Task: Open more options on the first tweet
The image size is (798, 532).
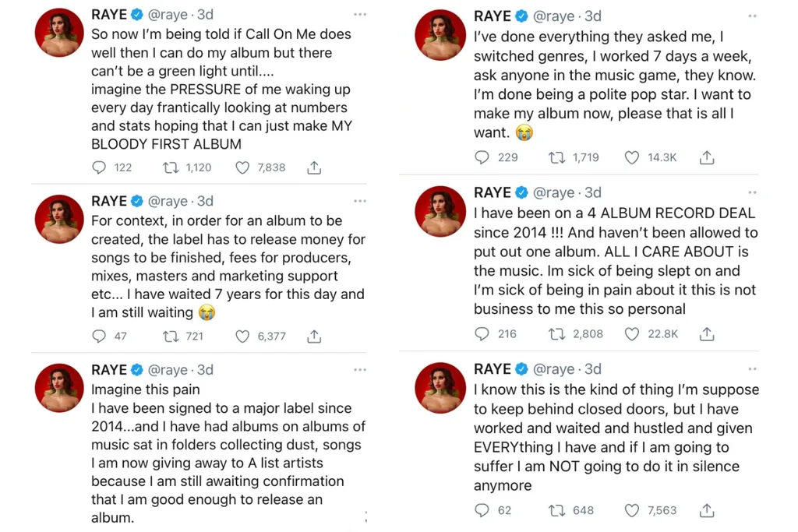Action: tap(360, 14)
